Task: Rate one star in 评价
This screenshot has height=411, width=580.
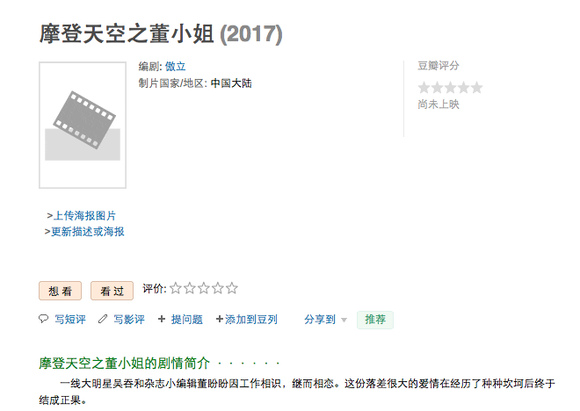Action: click(x=176, y=288)
